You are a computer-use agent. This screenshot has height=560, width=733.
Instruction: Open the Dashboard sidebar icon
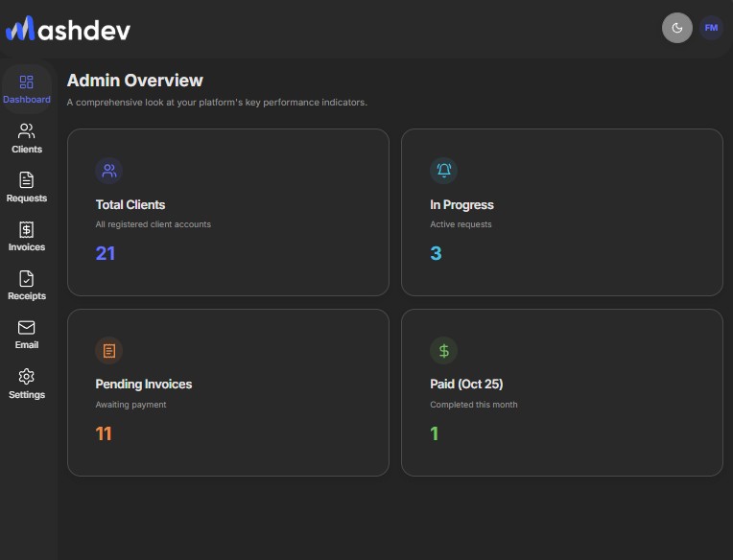point(27,82)
